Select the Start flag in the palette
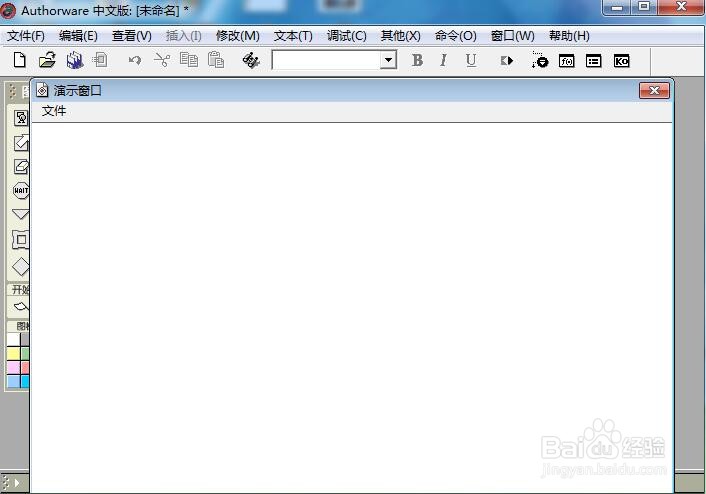The height and width of the screenshot is (494, 706). (x=21, y=307)
